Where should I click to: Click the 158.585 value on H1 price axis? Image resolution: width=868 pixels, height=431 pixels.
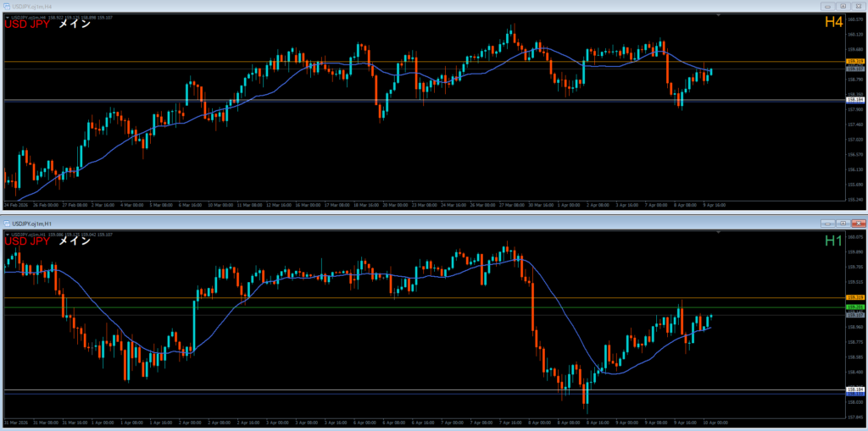point(855,356)
